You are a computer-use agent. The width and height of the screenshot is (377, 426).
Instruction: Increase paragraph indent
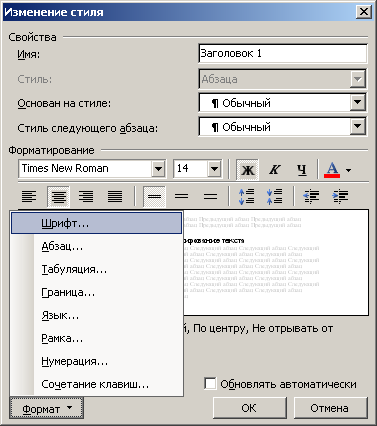340,197
